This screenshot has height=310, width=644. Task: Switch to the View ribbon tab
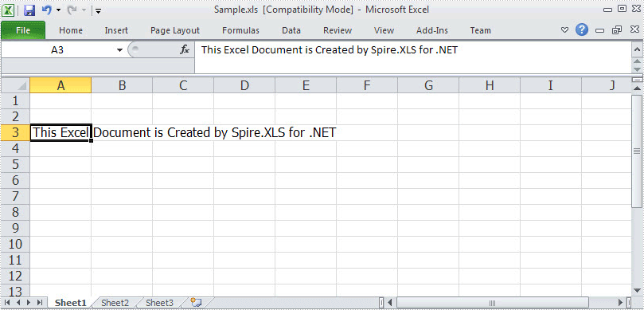(x=384, y=30)
